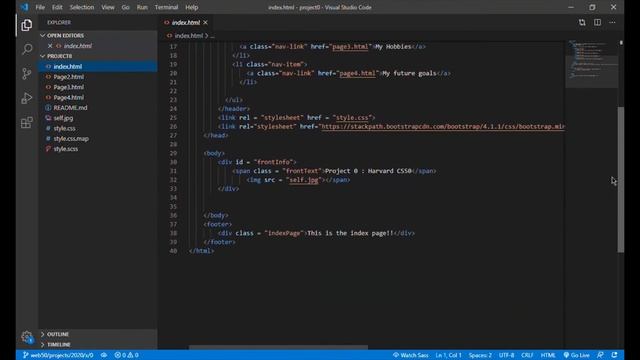The image size is (640, 360).
Task: Click the VS Code logo icon
Action: pyautogui.click(x=24, y=7)
